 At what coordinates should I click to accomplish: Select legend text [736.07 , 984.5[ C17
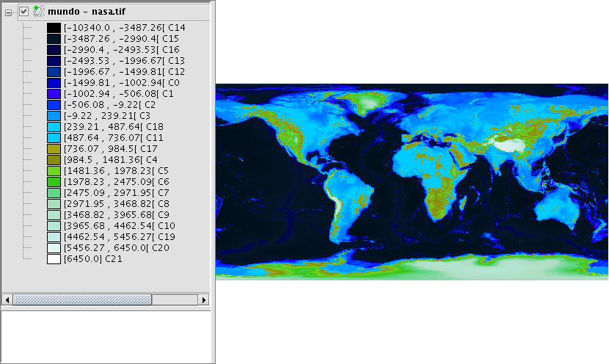click(111, 149)
